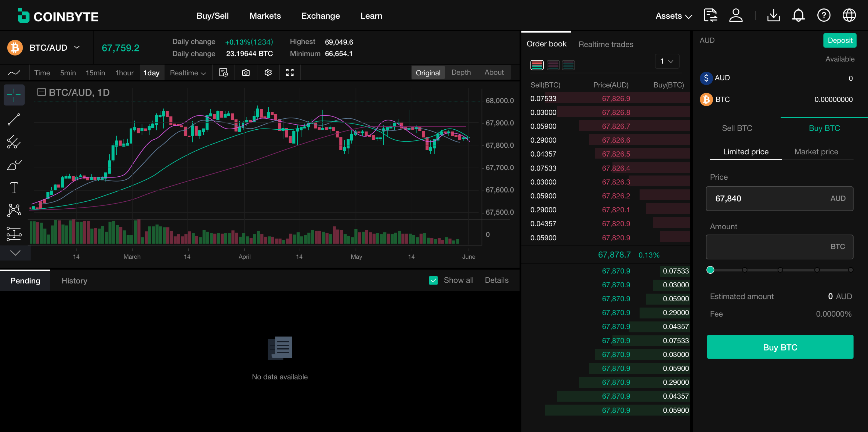Collapse the drawing toolbar with the chevron
868x432 pixels.
(15, 253)
